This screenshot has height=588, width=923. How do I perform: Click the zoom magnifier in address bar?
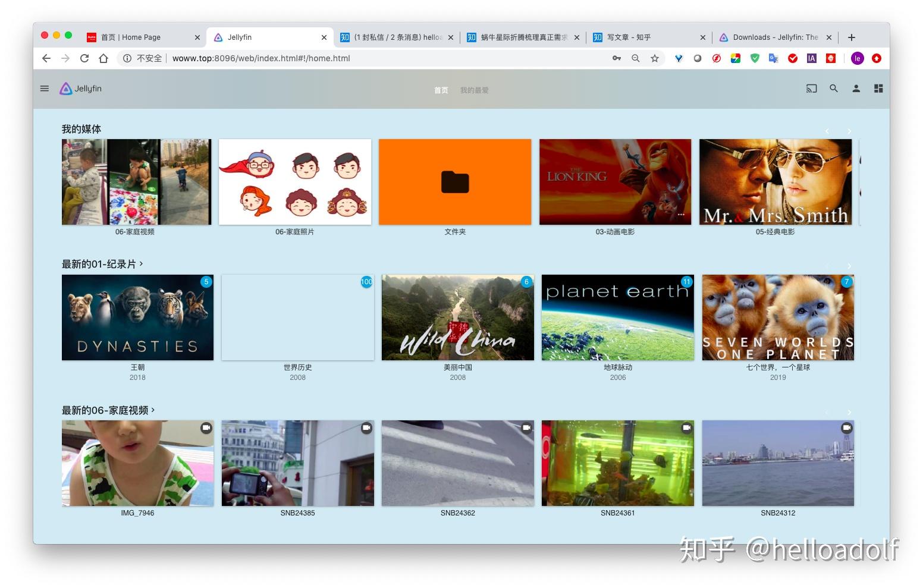[x=636, y=58]
